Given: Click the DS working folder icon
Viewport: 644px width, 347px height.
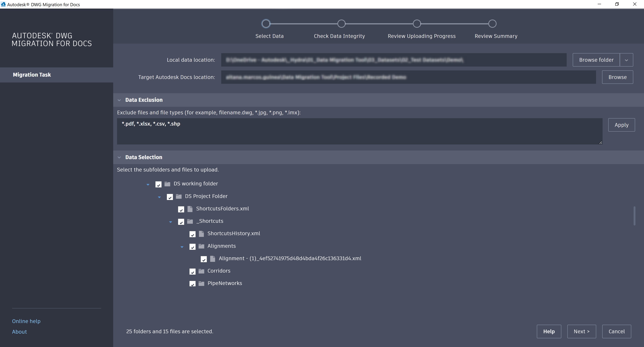Looking at the screenshot, I should pos(167,184).
